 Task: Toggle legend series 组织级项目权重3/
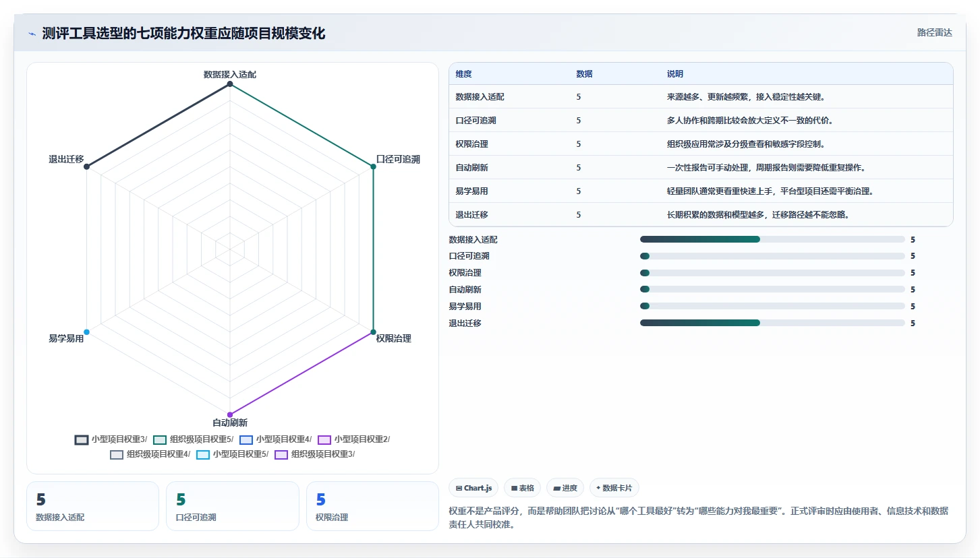(314, 454)
